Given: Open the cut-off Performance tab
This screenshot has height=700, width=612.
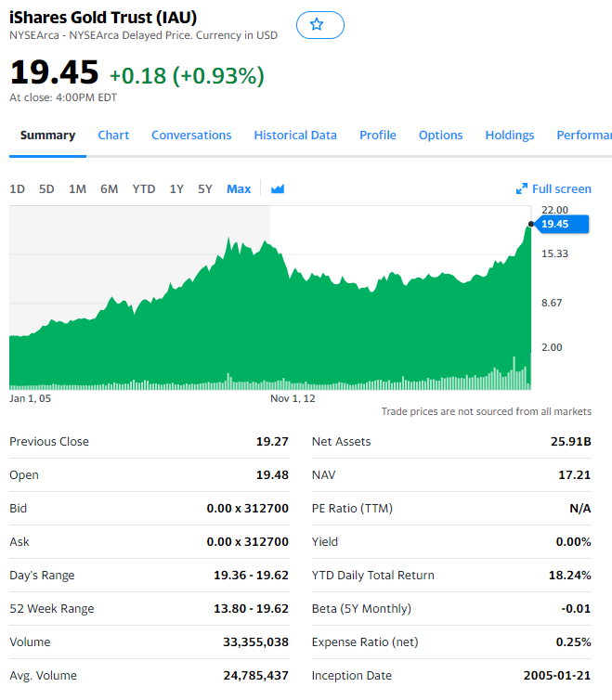Looking at the screenshot, I should pos(584,136).
